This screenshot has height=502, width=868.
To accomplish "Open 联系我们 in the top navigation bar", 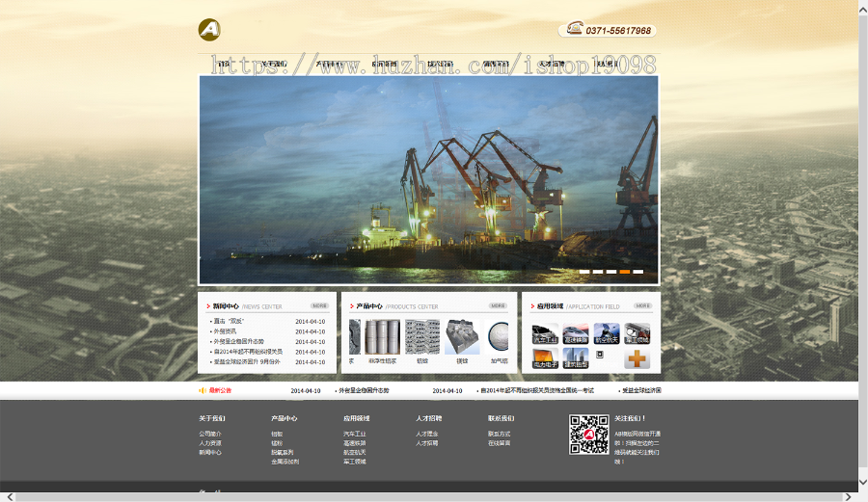I will [607, 64].
